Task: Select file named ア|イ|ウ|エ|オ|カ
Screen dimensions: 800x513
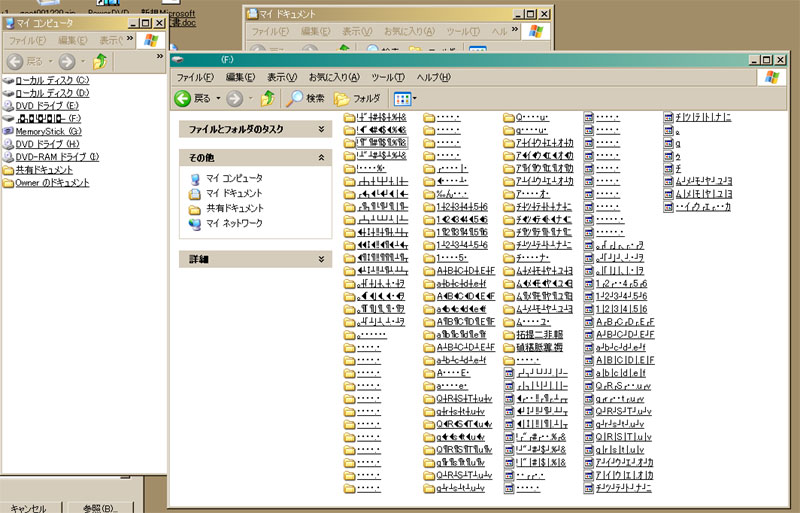Action: (x=624, y=475)
